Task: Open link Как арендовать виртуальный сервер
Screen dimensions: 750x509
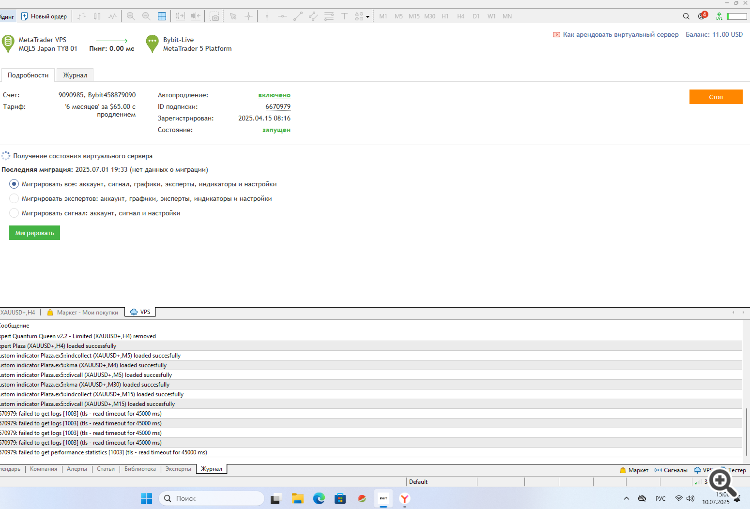Action: (x=620, y=35)
